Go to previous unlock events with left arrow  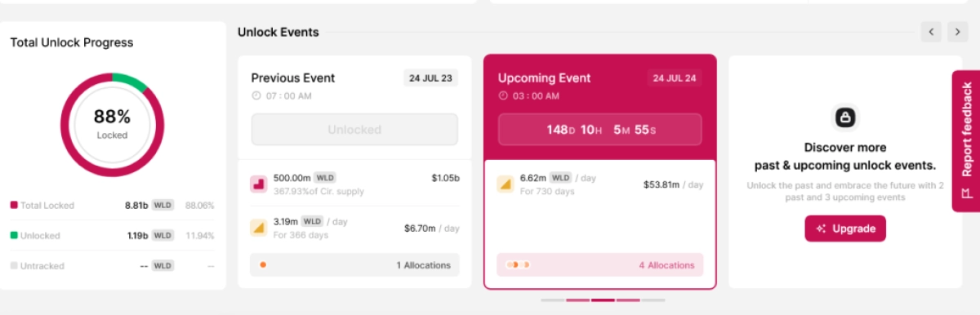931,32
